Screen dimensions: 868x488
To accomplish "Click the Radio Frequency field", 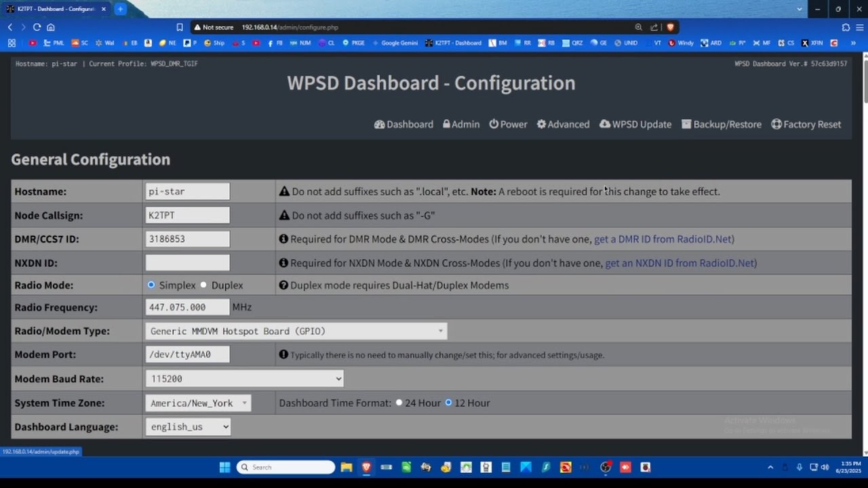I will (x=187, y=307).
